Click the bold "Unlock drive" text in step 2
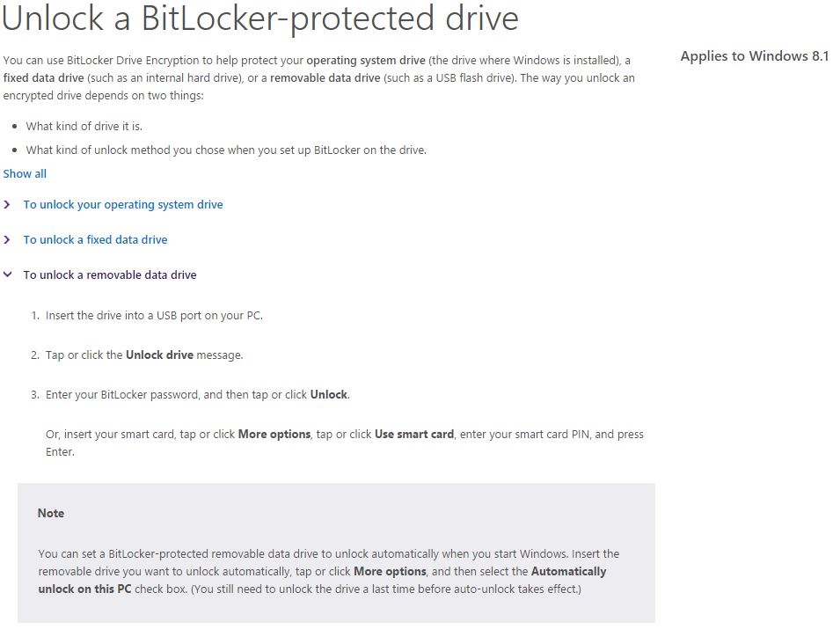 [x=159, y=355]
